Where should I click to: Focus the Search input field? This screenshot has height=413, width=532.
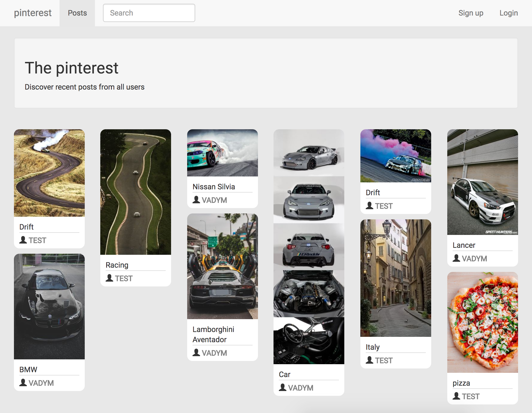click(x=149, y=13)
